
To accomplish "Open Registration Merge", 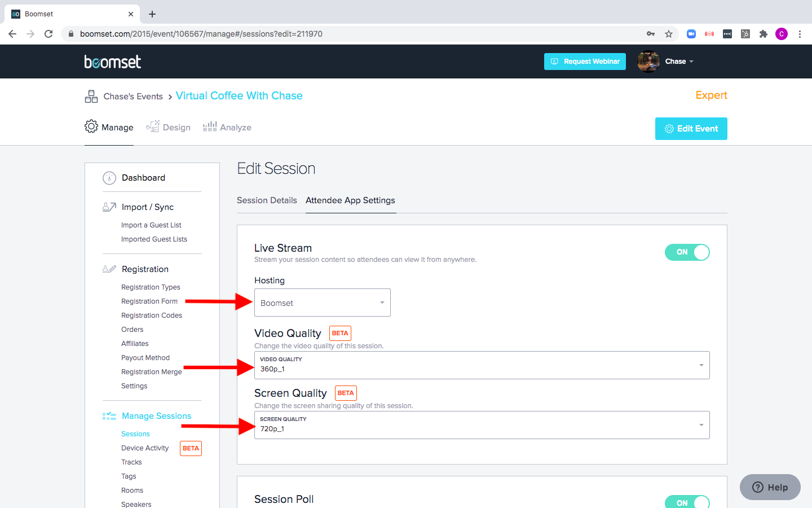I will 152,372.
